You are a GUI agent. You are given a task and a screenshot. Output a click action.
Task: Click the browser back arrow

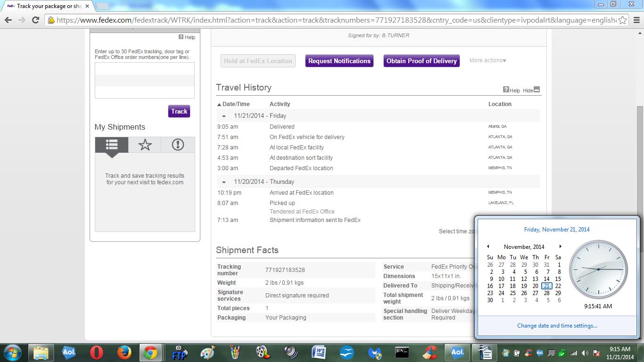(x=8, y=20)
